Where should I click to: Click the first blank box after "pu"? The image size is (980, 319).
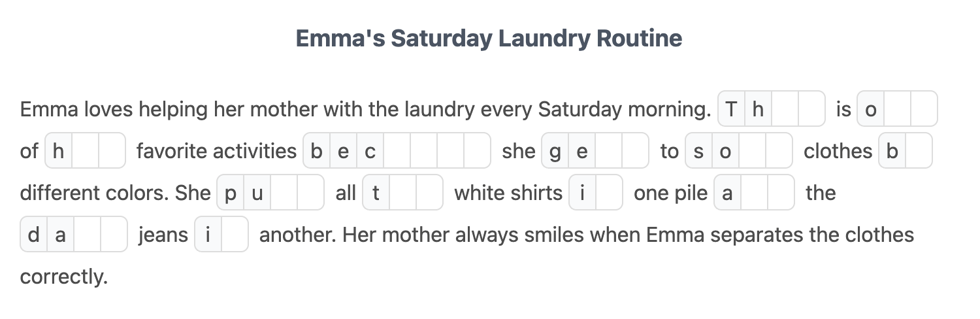coord(284,193)
